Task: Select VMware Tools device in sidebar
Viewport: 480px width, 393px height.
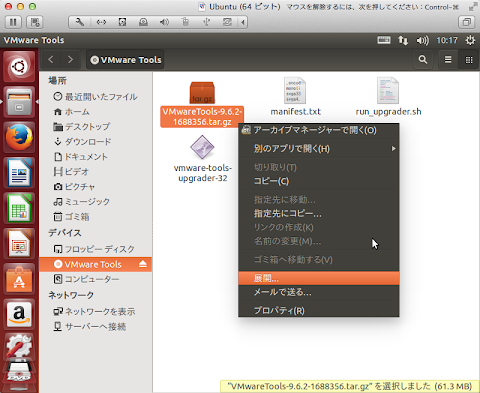Action: pos(95,264)
